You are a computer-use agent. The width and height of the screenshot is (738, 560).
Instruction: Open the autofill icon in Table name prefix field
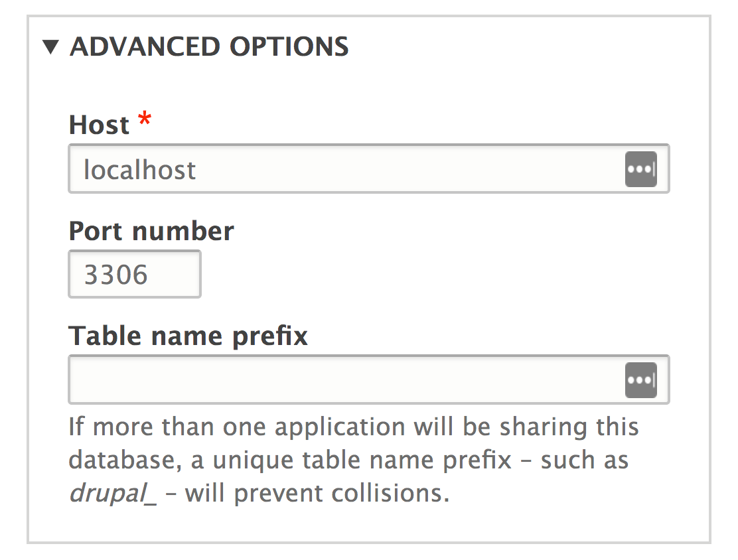(640, 380)
